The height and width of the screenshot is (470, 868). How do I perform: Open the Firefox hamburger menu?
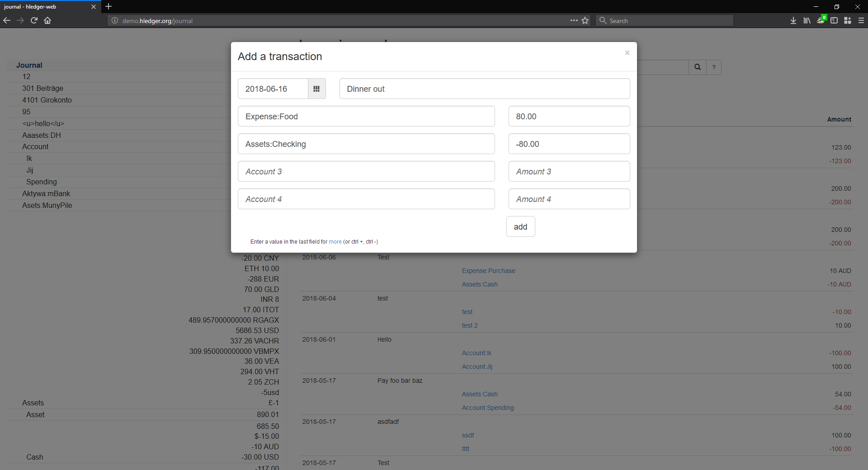pos(861,20)
